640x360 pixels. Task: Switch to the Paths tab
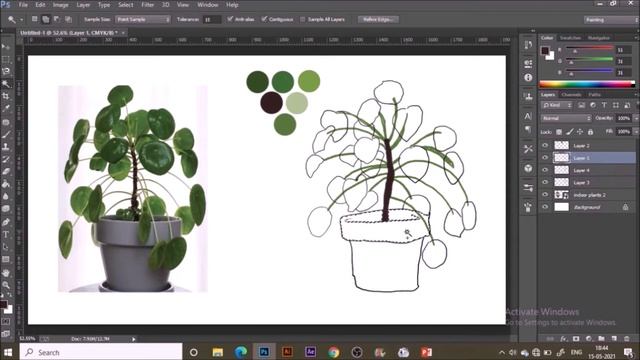[594, 94]
